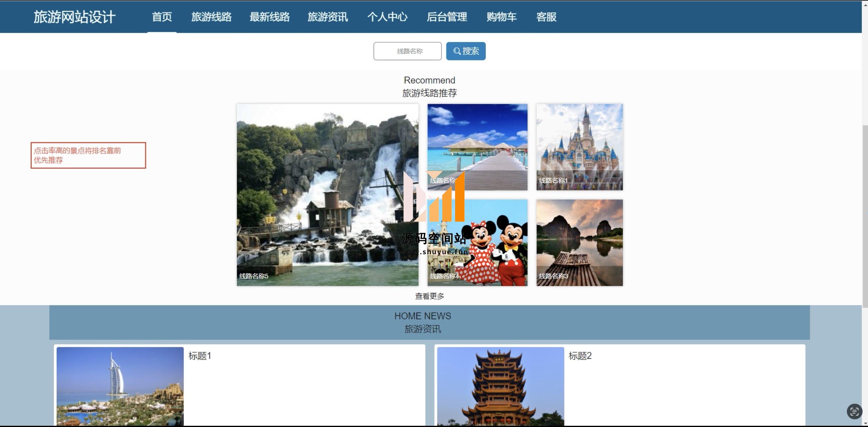868x427 pixels.
Task: Open the beach pier route thumbnail
Action: [x=477, y=147]
